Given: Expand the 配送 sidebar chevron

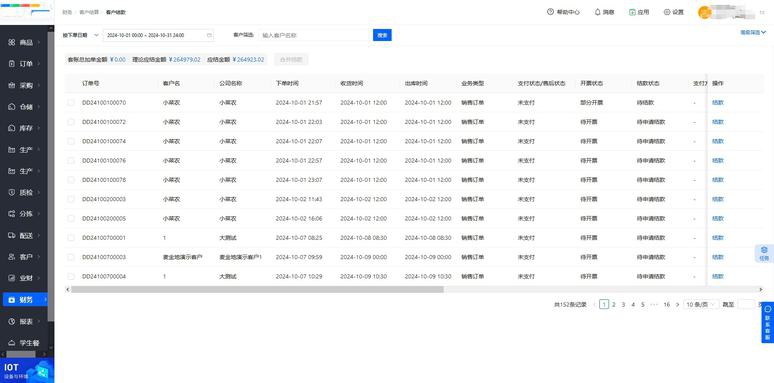Looking at the screenshot, I should [x=39, y=236].
